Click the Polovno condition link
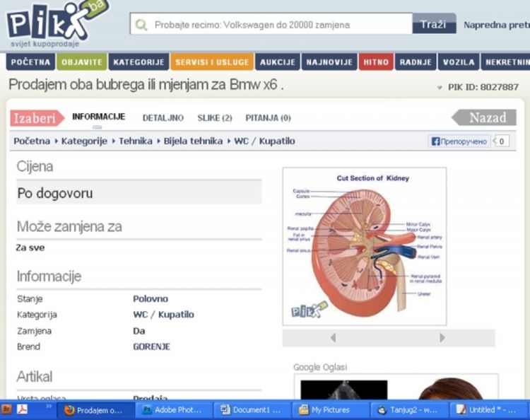 [151, 299]
